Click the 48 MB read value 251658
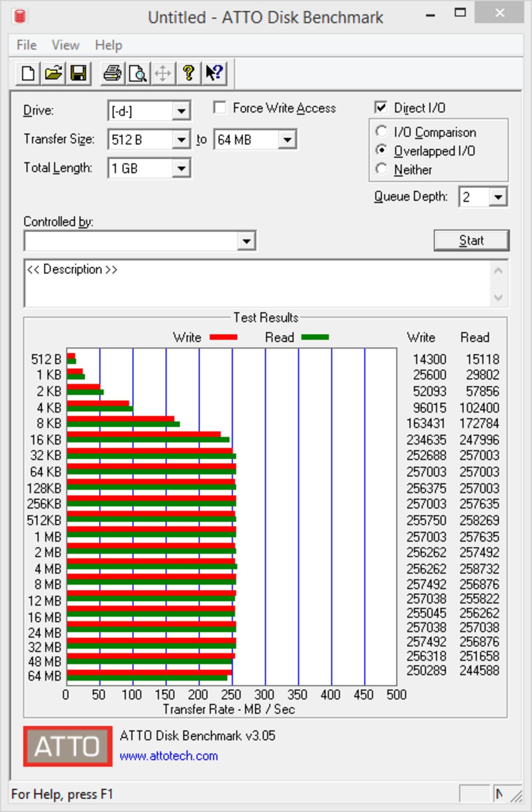 [x=479, y=656]
